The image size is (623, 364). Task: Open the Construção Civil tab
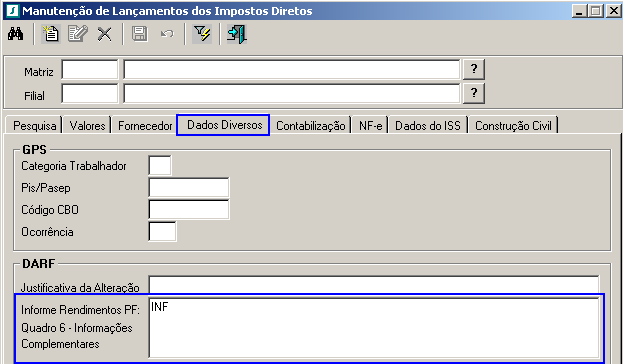[x=513, y=126]
